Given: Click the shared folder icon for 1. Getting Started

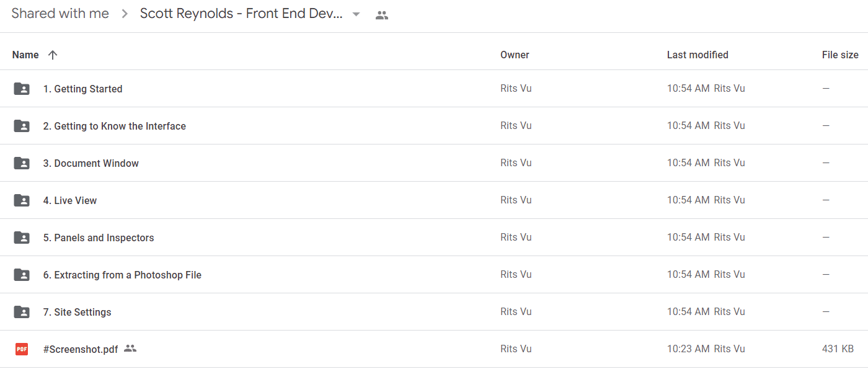Looking at the screenshot, I should pyautogui.click(x=22, y=89).
